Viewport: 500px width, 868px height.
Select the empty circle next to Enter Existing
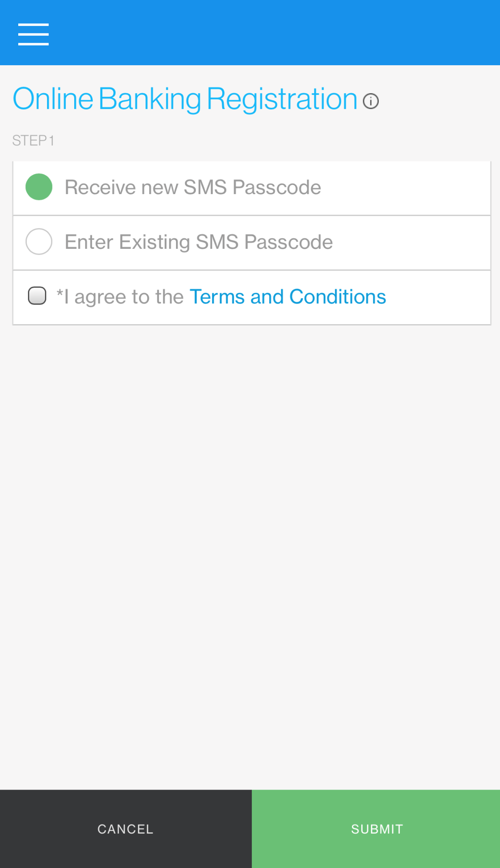(39, 241)
